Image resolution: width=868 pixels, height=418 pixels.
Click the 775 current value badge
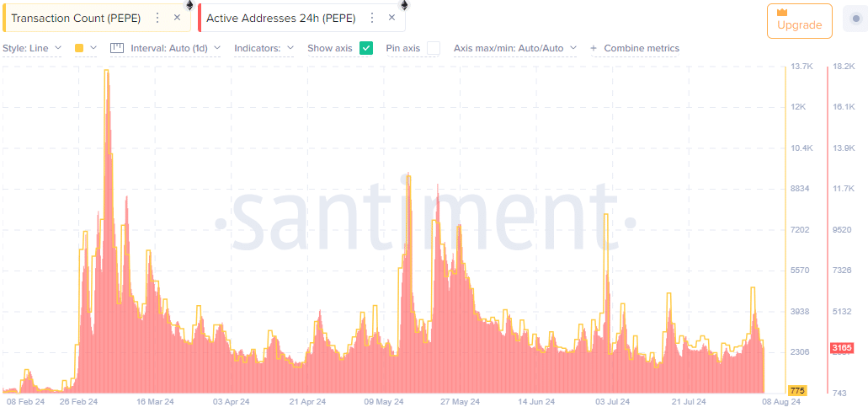tap(797, 391)
